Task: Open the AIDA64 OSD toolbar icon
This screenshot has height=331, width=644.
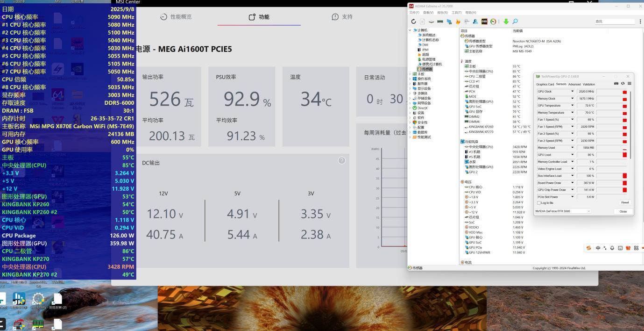Action: tap(484, 22)
